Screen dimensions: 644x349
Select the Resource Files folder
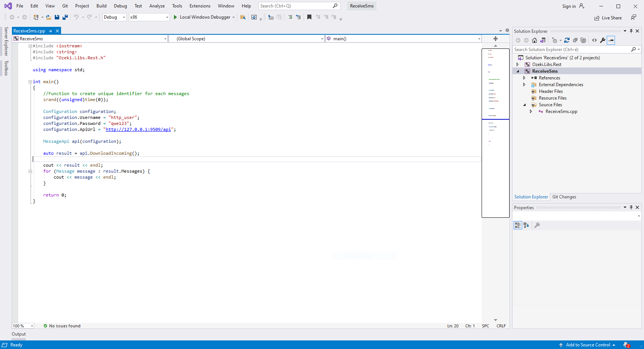tap(552, 98)
